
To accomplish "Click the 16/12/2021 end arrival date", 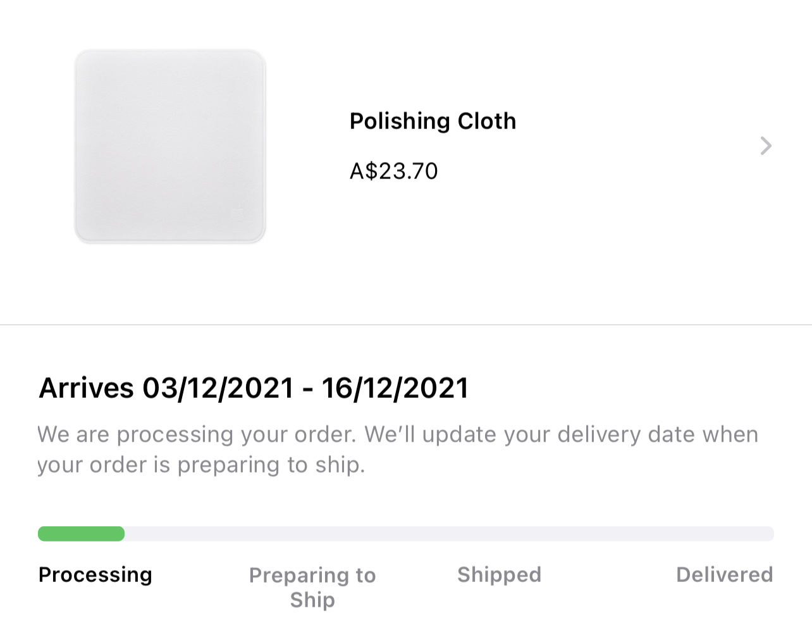I will [x=395, y=388].
